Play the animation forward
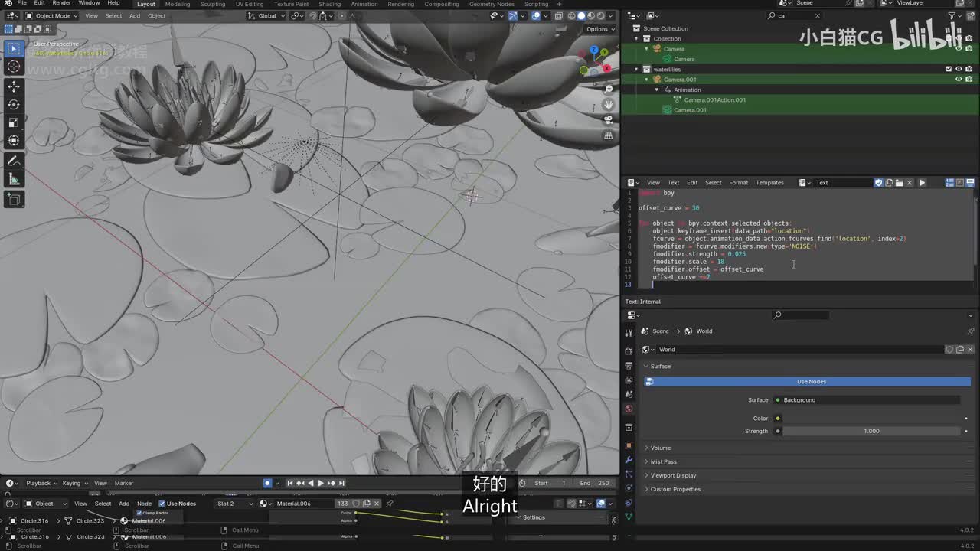 [320, 483]
